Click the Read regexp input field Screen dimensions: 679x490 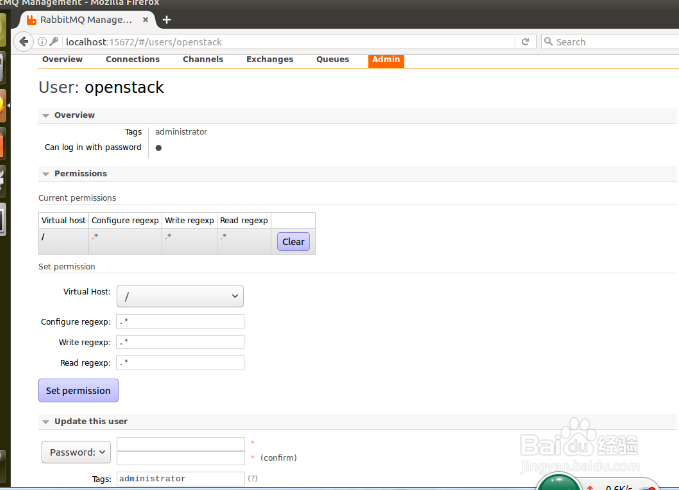(x=180, y=363)
